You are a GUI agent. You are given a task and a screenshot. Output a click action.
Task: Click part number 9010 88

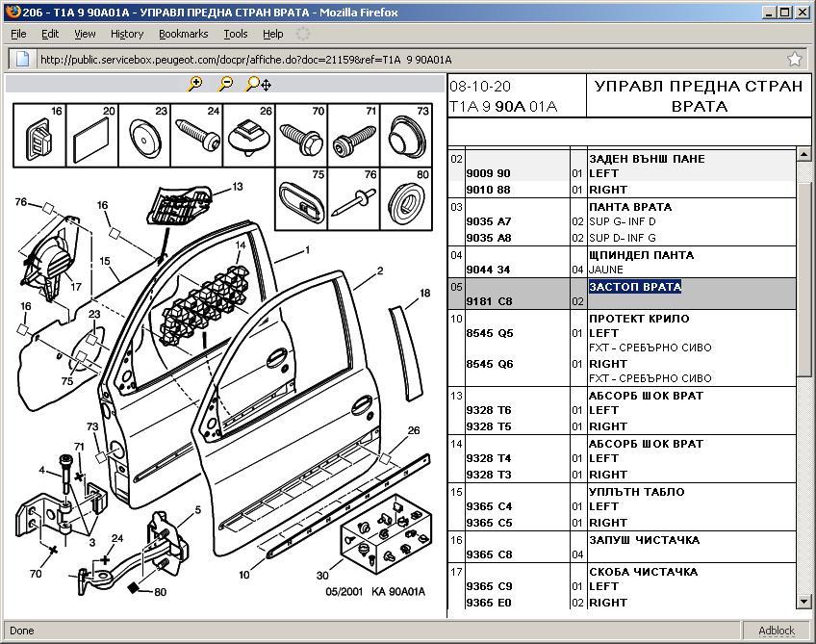(488, 190)
